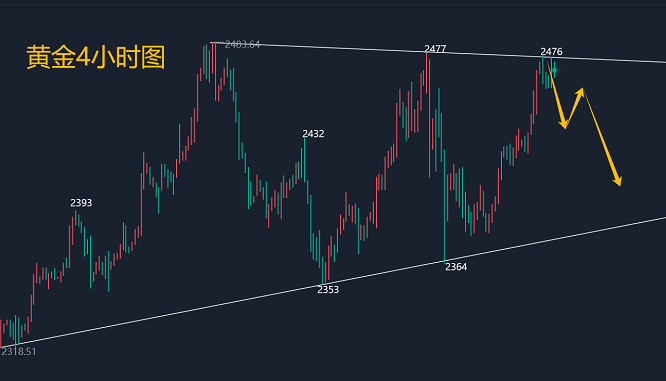
Task: Select the 2393 price label
Action: click(81, 203)
